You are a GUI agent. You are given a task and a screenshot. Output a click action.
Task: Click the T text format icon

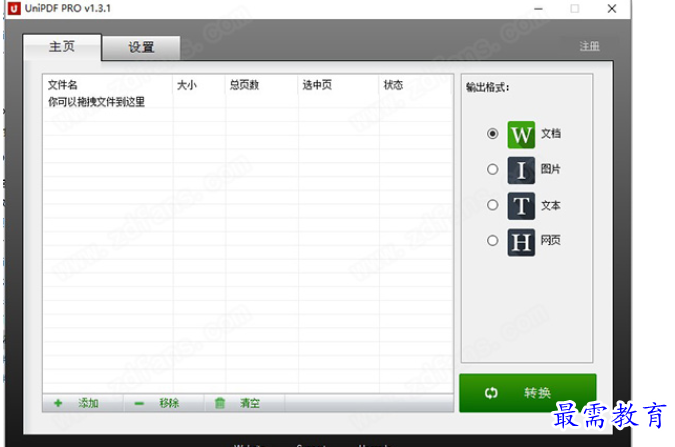[x=521, y=206]
